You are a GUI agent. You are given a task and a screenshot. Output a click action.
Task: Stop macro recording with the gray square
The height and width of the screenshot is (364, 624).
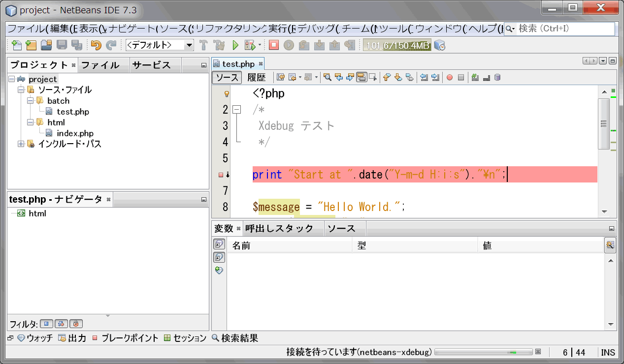[461, 77]
